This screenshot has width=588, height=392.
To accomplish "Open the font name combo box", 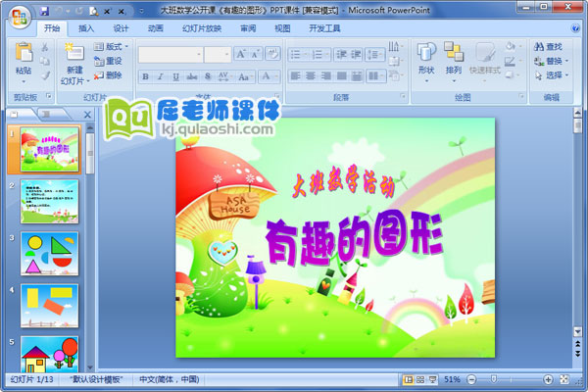I will (x=171, y=55).
